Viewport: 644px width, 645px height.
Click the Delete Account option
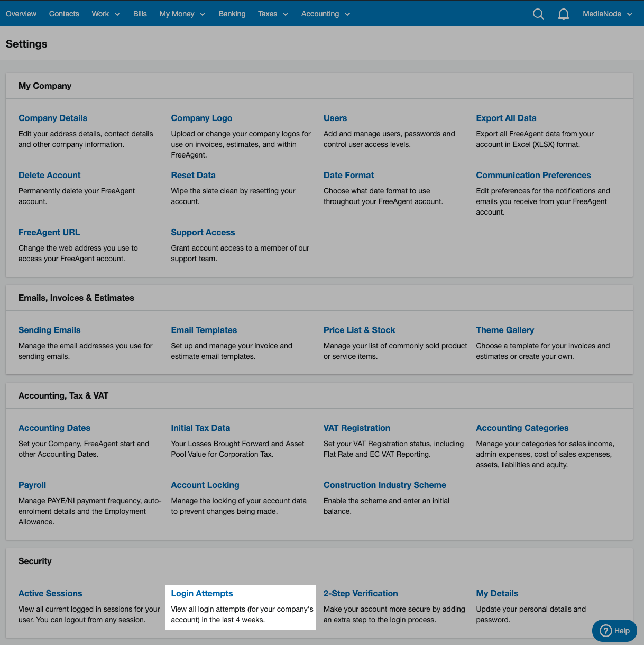coord(49,175)
